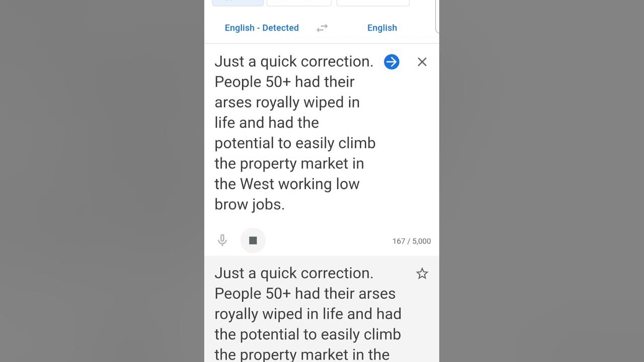Screen dimensions: 644x362
Task: Place the cursor after 'brow jobs.' in the source
Action: point(285,205)
